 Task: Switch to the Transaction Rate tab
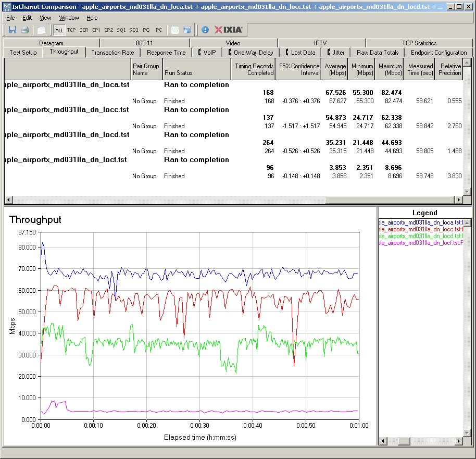pyautogui.click(x=112, y=53)
